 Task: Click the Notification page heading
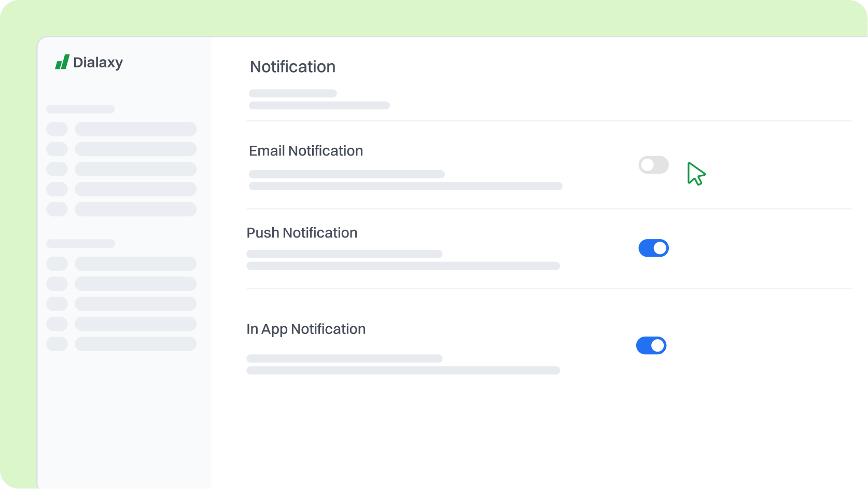coord(292,67)
